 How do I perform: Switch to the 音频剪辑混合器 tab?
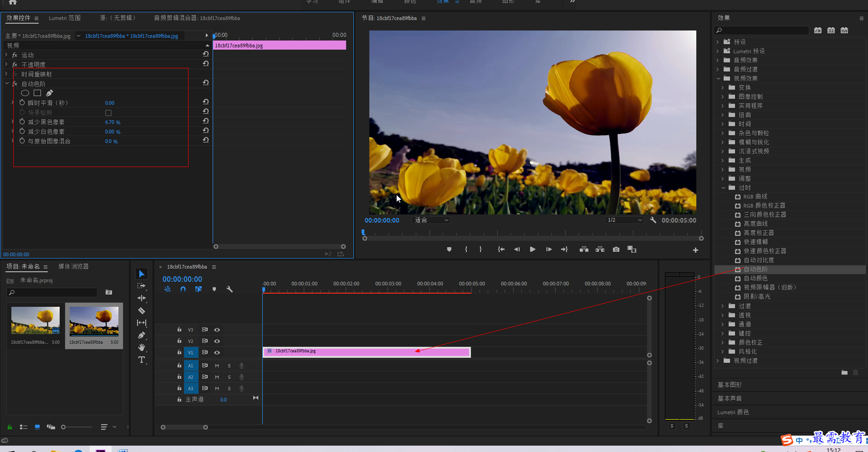coord(197,18)
